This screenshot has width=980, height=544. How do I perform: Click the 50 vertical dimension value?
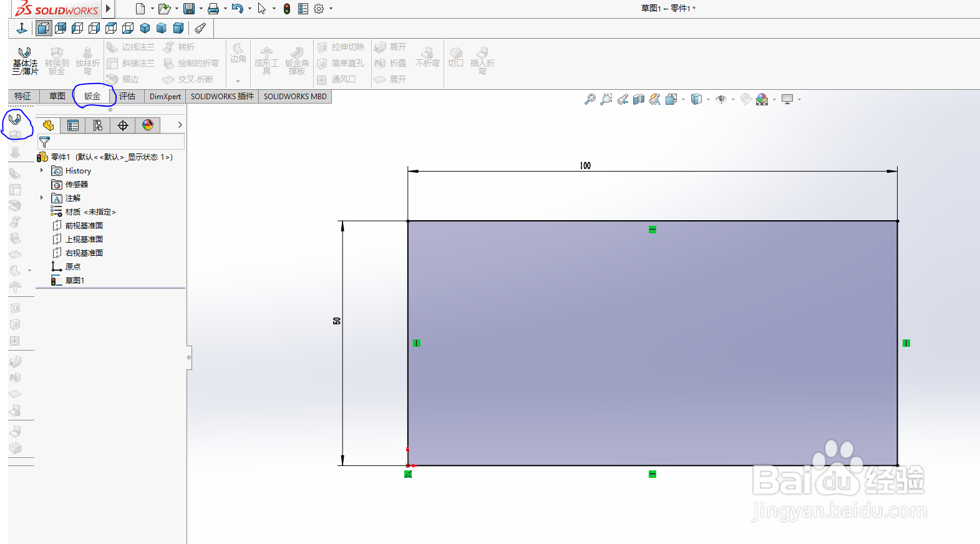[337, 321]
